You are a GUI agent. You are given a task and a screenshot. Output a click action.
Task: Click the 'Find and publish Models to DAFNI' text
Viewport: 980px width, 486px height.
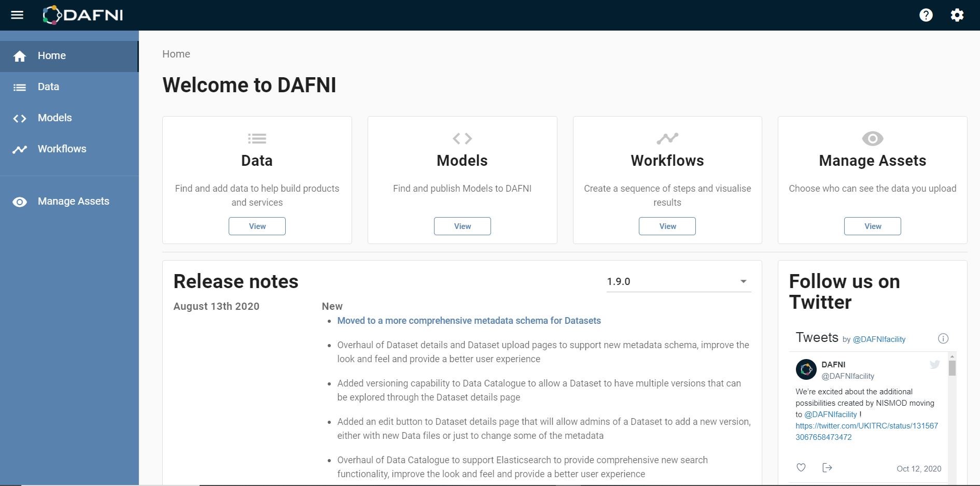(462, 189)
